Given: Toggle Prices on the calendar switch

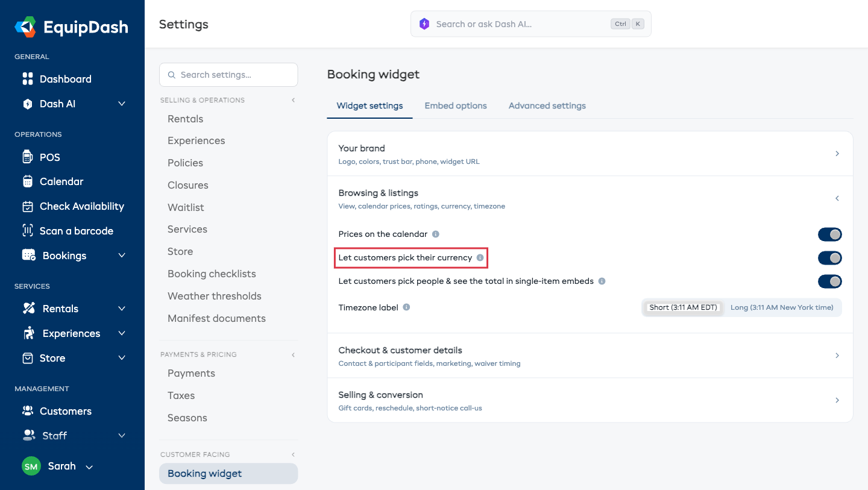Looking at the screenshot, I should 830,234.
